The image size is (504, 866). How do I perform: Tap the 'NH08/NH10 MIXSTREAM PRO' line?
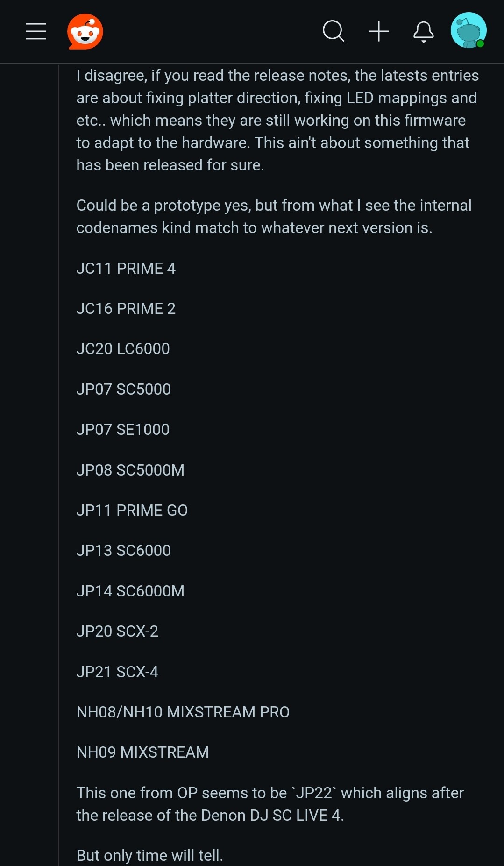(183, 712)
